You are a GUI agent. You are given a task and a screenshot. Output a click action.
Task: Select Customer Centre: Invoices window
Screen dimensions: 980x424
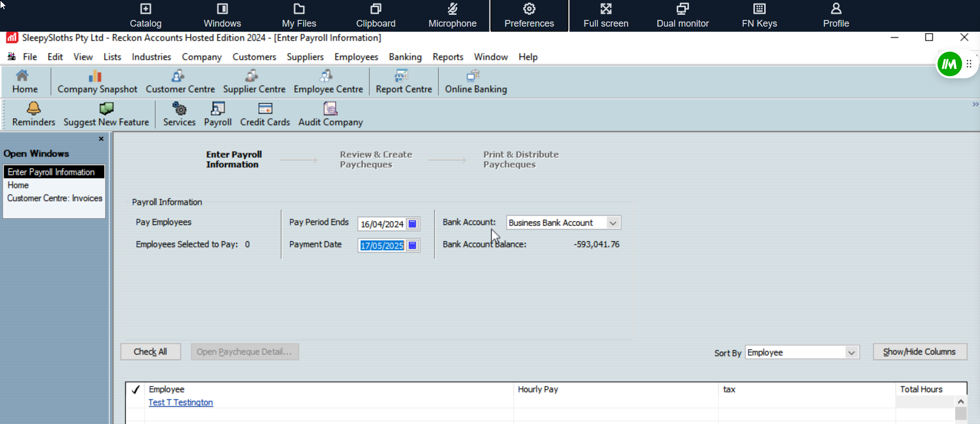54,198
